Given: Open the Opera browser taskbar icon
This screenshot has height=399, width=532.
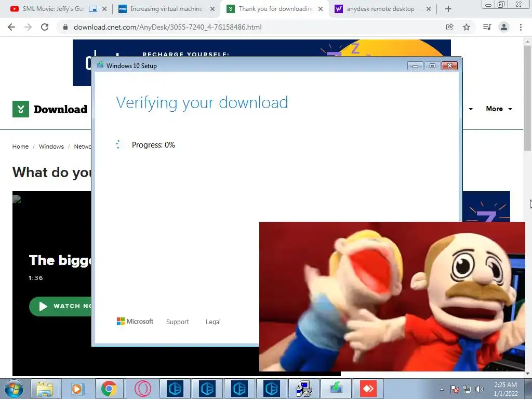Looking at the screenshot, I should tap(143, 389).
